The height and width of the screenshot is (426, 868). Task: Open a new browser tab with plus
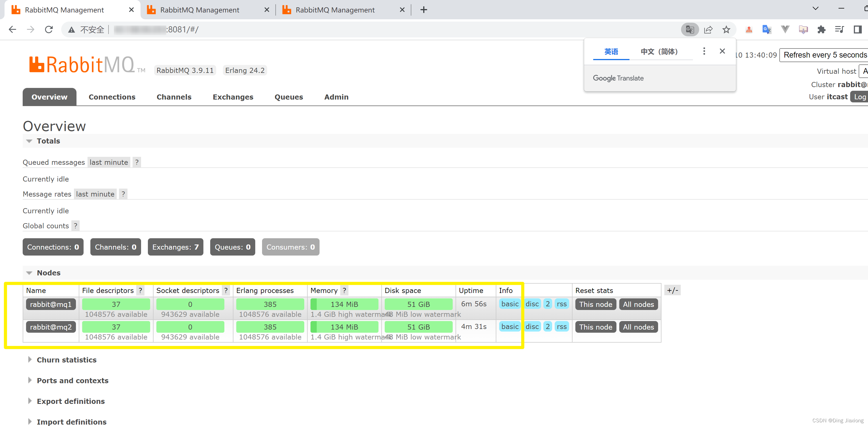[424, 10]
